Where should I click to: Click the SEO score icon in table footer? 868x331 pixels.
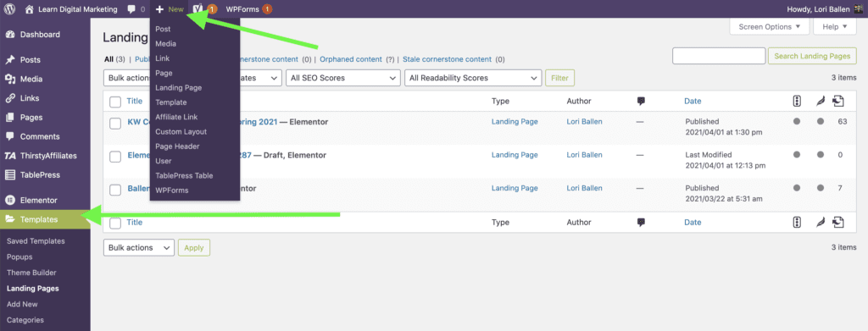point(797,222)
